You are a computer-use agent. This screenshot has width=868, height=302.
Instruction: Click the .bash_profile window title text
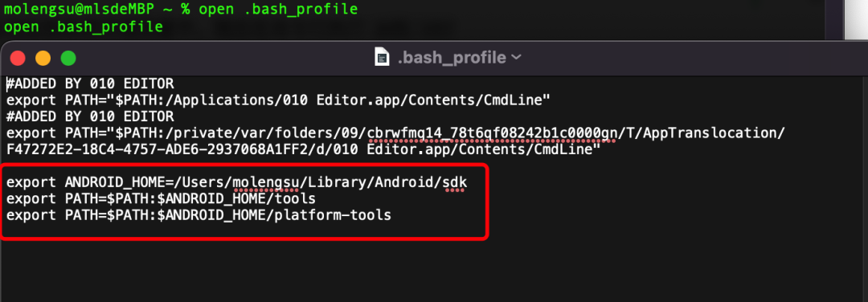(452, 58)
